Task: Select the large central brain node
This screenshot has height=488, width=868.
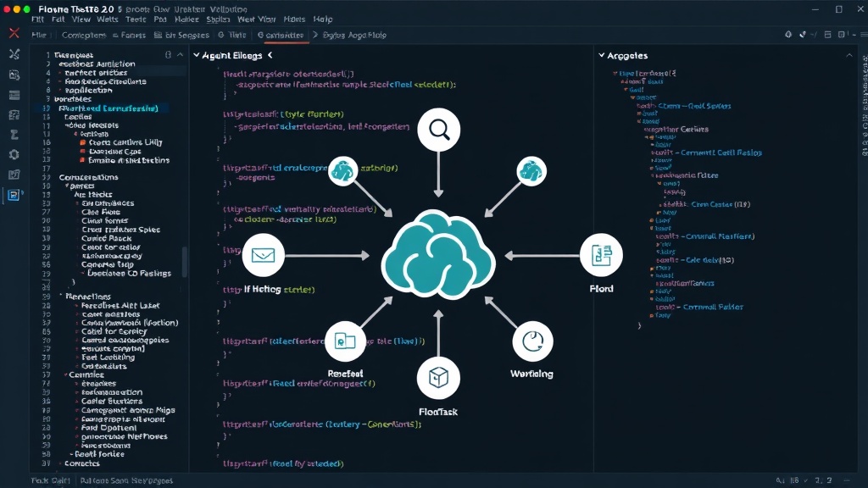Action: click(438, 255)
